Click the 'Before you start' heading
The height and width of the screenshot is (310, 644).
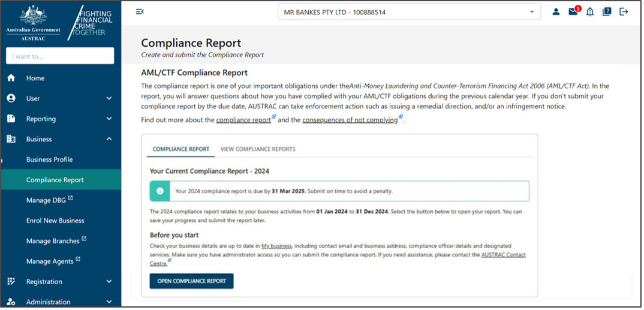[x=174, y=235]
